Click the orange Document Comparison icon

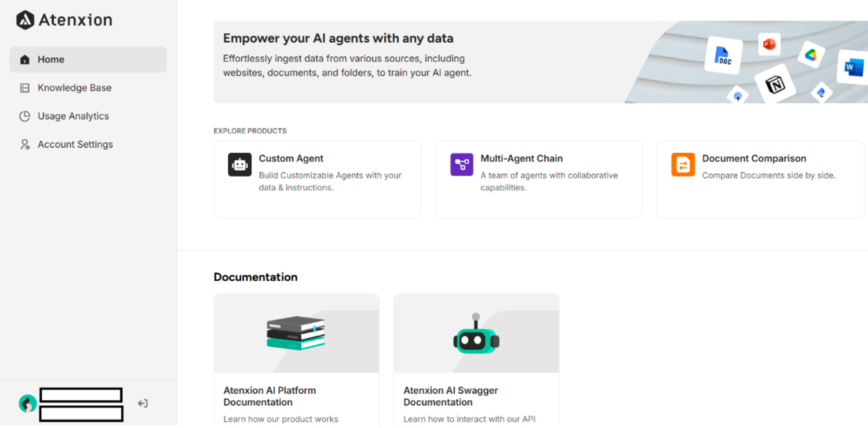683,165
